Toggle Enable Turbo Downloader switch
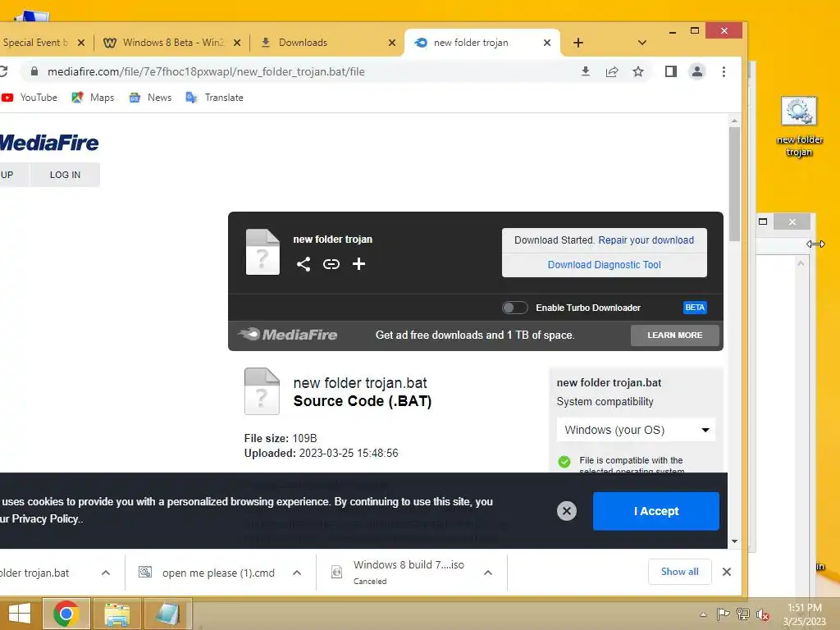 (515, 308)
